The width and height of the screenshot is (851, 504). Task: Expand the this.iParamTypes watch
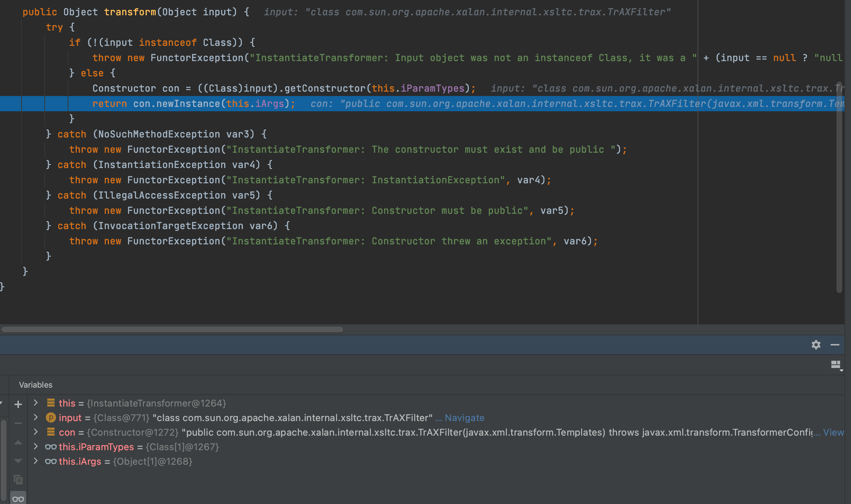coord(36,446)
